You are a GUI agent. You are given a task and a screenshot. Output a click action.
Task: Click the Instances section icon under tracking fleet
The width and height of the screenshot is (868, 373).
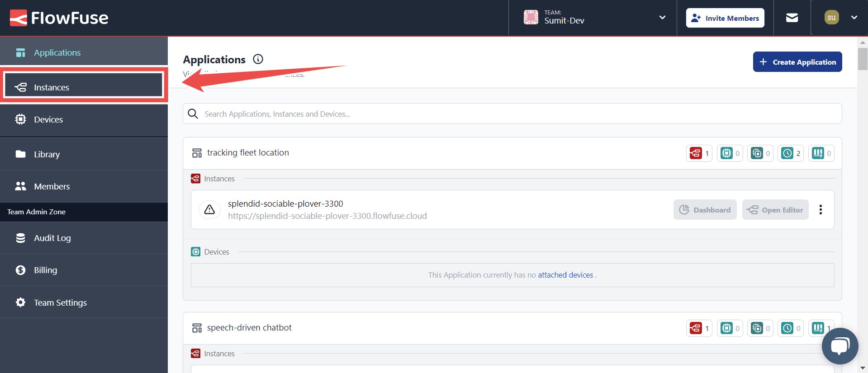click(x=195, y=179)
